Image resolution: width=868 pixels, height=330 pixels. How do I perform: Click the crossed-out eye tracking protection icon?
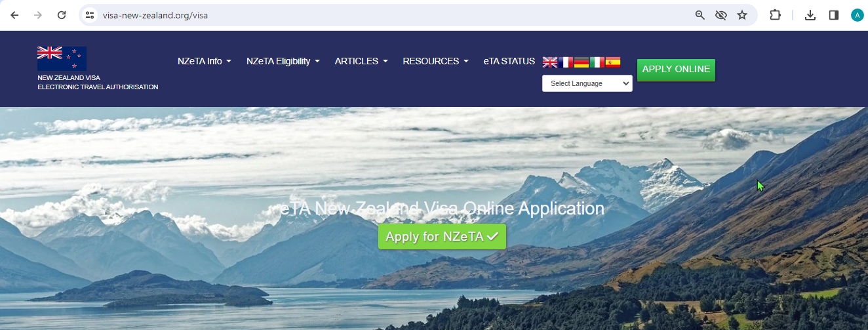[721, 15]
